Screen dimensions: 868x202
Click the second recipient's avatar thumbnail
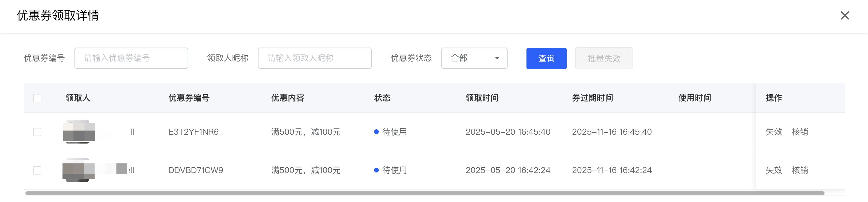pos(78,170)
